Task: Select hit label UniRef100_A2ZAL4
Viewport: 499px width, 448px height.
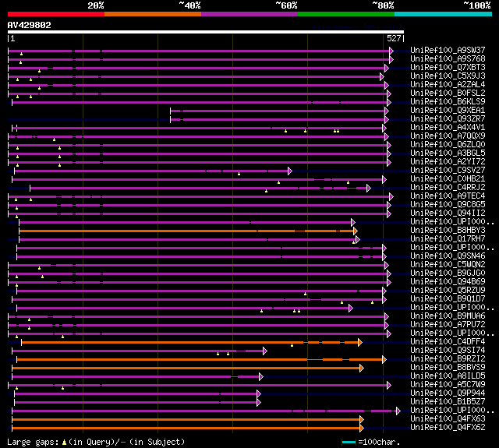Action: 448,85
